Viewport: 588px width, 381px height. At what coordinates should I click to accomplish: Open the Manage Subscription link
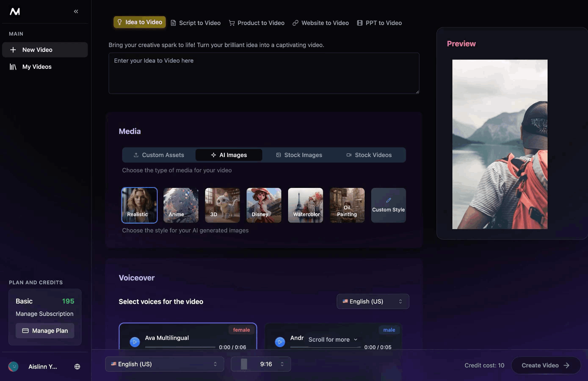coord(44,314)
